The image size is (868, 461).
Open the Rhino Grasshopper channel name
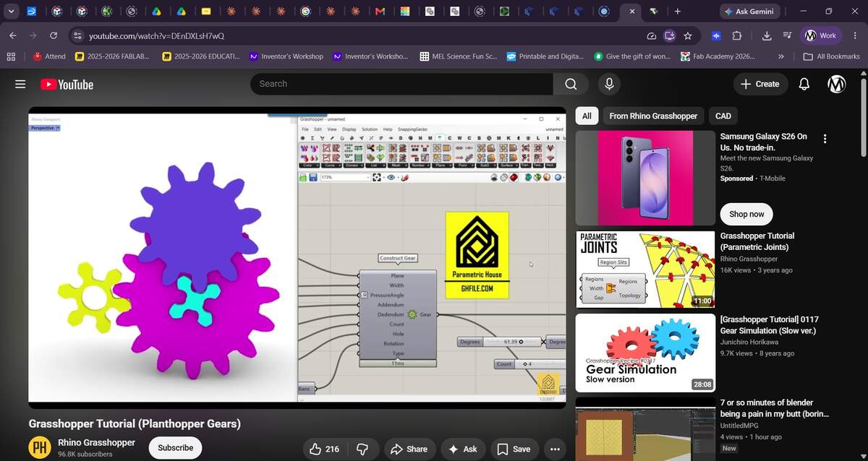(96, 442)
